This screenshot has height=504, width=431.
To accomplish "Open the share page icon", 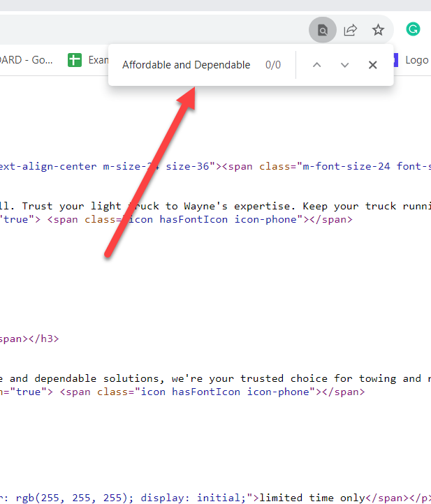I will click(x=350, y=30).
